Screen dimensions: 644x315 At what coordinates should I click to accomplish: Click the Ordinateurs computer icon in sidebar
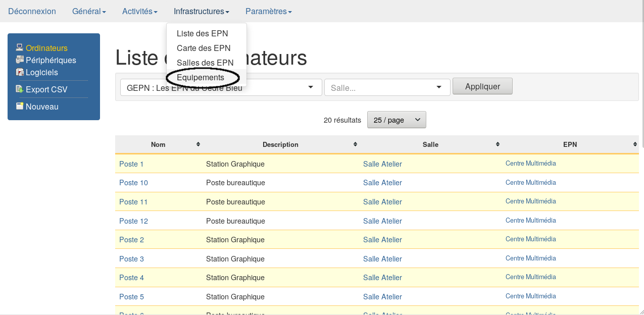20,48
